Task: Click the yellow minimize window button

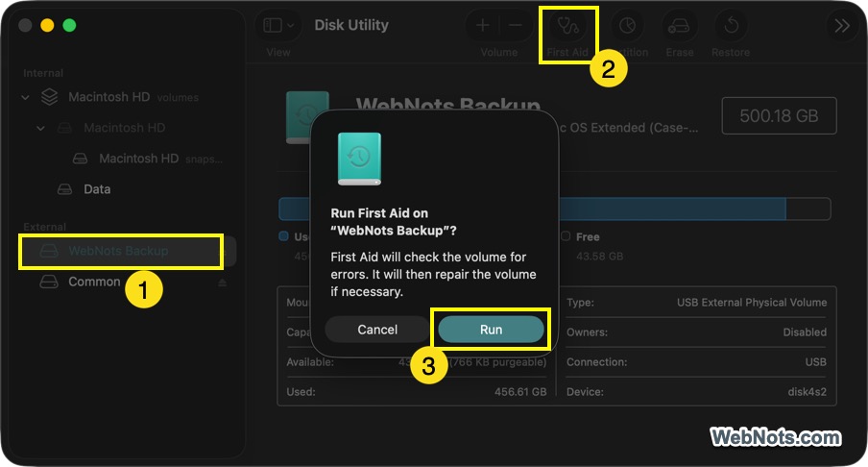Action: 48,26
